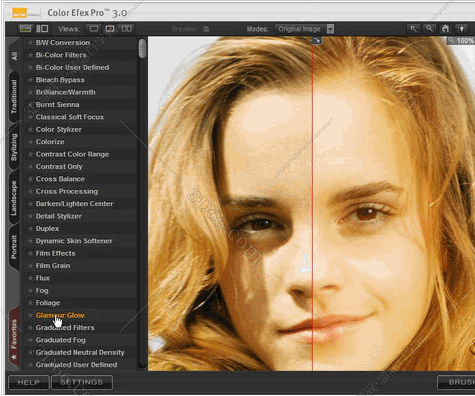Select the B/W Conversion filter
This screenshot has height=396, width=475.
[80, 43]
